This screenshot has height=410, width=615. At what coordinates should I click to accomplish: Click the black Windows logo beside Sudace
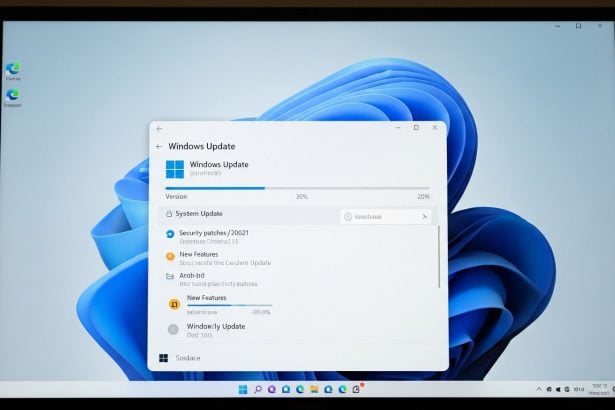164,358
